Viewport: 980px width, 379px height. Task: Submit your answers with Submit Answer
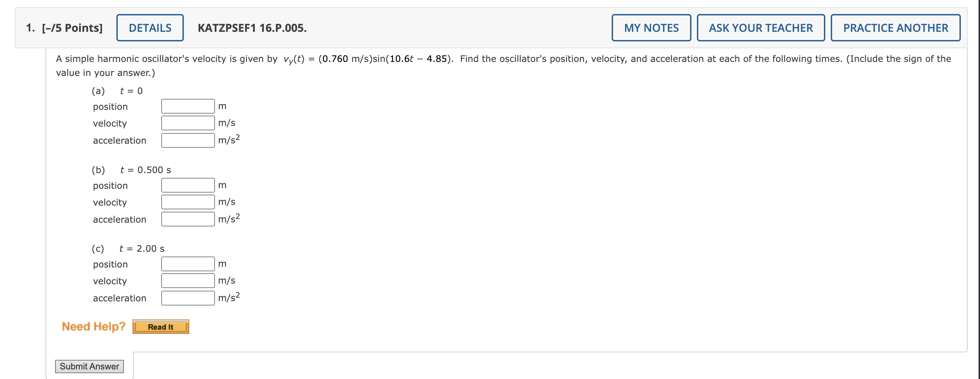tap(89, 366)
